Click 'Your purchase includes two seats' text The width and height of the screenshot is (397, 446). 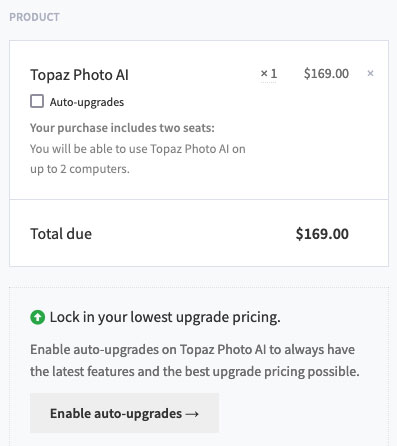(122, 128)
